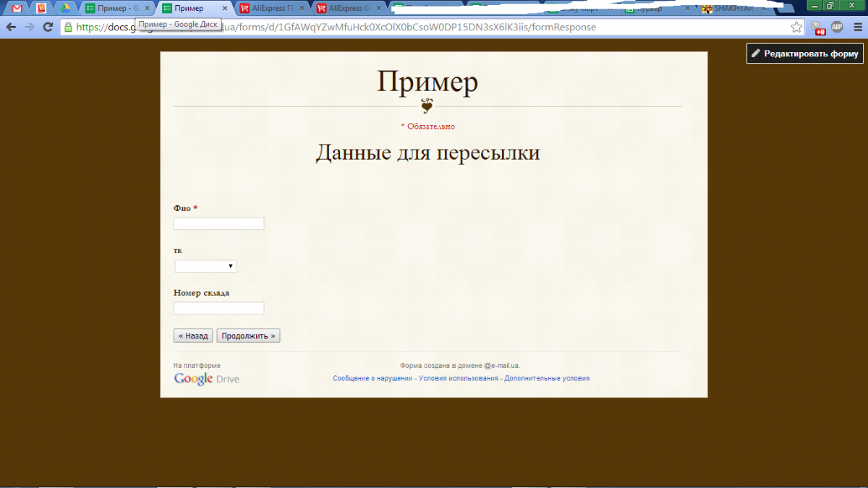The width and height of the screenshot is (868, 488).
Task: Click the 'Номер склада' label
Action: [202, 293]
